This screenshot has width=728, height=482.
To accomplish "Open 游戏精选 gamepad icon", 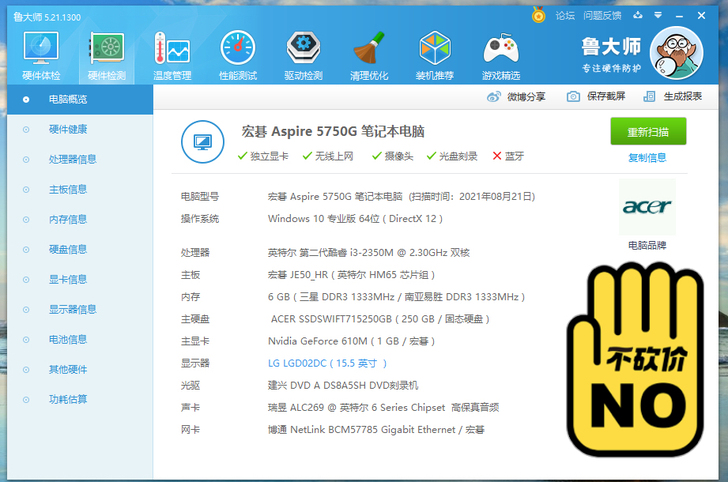I will (500, 55).
